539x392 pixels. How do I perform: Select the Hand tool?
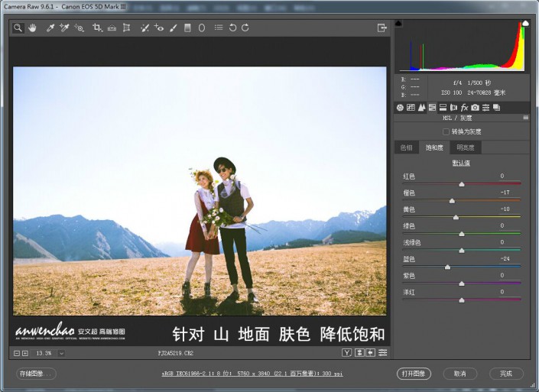pyautogui.click(x=32, y=28)
